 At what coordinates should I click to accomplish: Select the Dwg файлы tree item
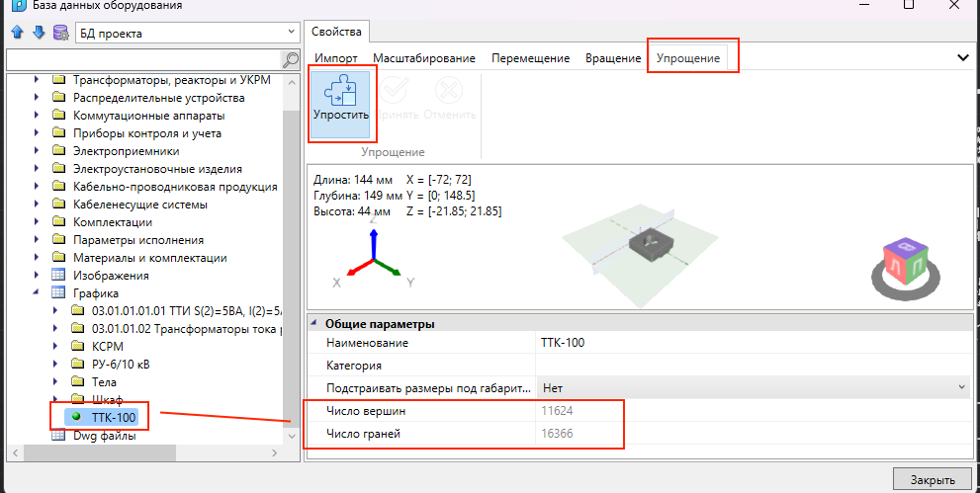point(104,435)
